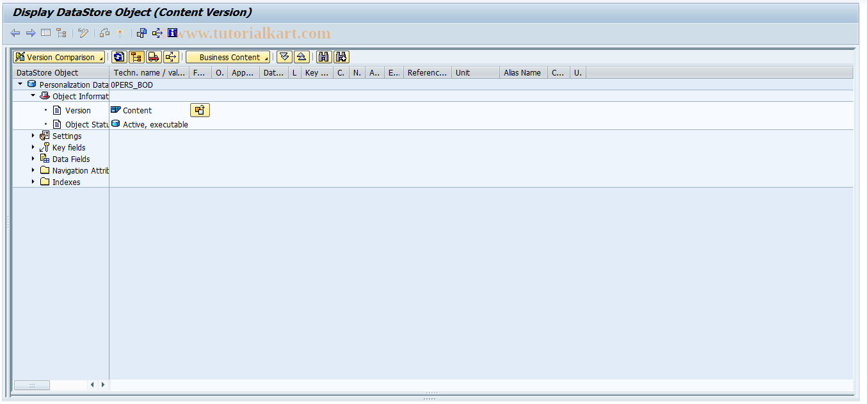Click the Key column header
This screenshot has height=404, width=868.
point(317,72)
